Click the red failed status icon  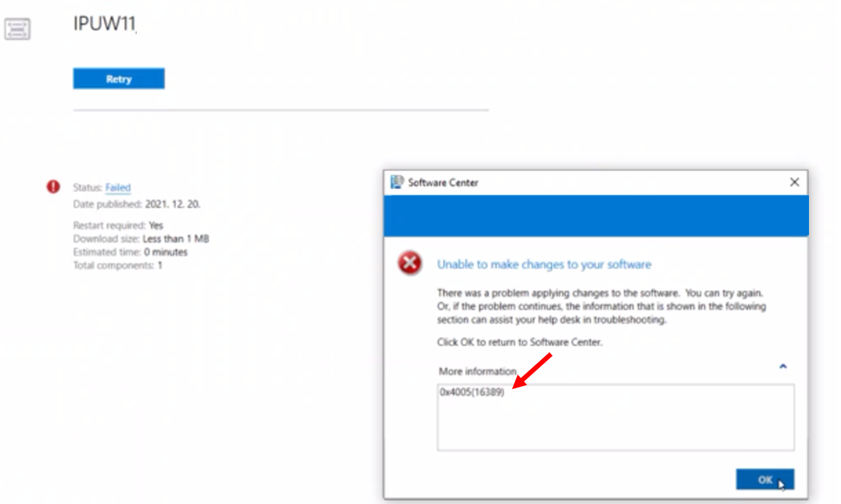point(53,187)
